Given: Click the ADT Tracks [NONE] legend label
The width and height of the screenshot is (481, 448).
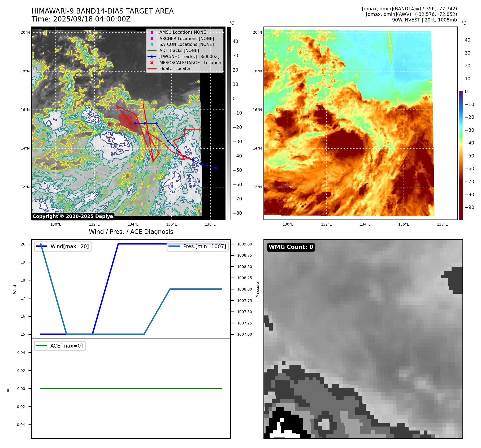Looking at the screenshot, I should click(179, 51).
